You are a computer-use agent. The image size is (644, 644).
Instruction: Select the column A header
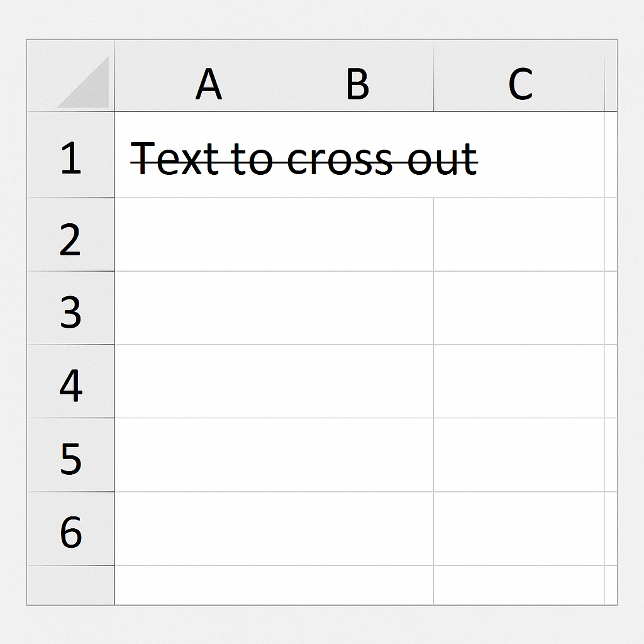point(209,84)
